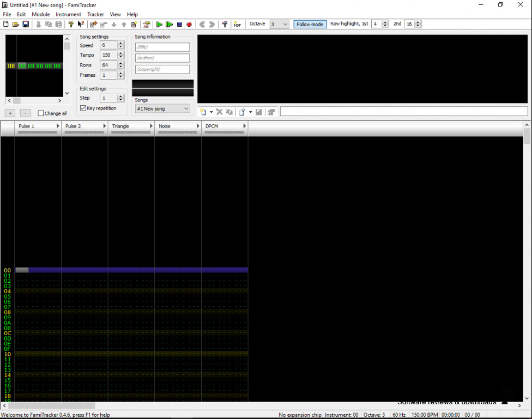Click the plus pattern button
Screen dimensions: 532x419
point(10,113)
